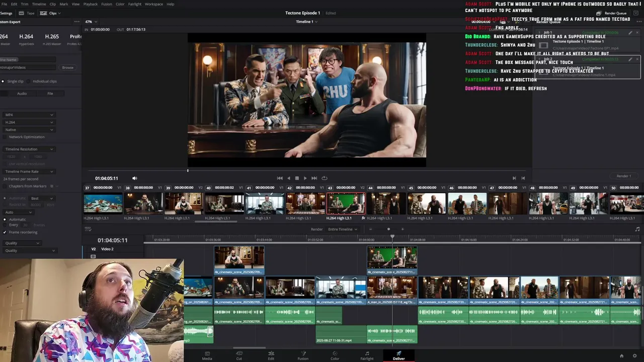
Task: Uncheck Frame reordering checkbox
Action: tap(5, 232)
